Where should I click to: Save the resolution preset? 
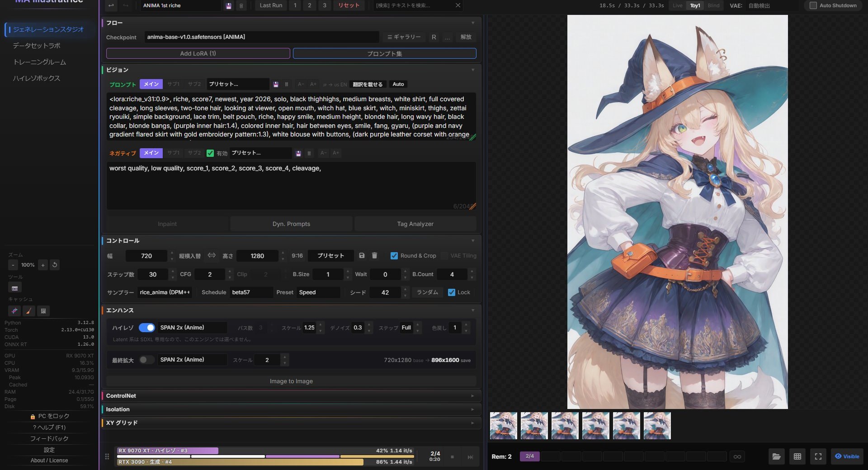[362, 256]
